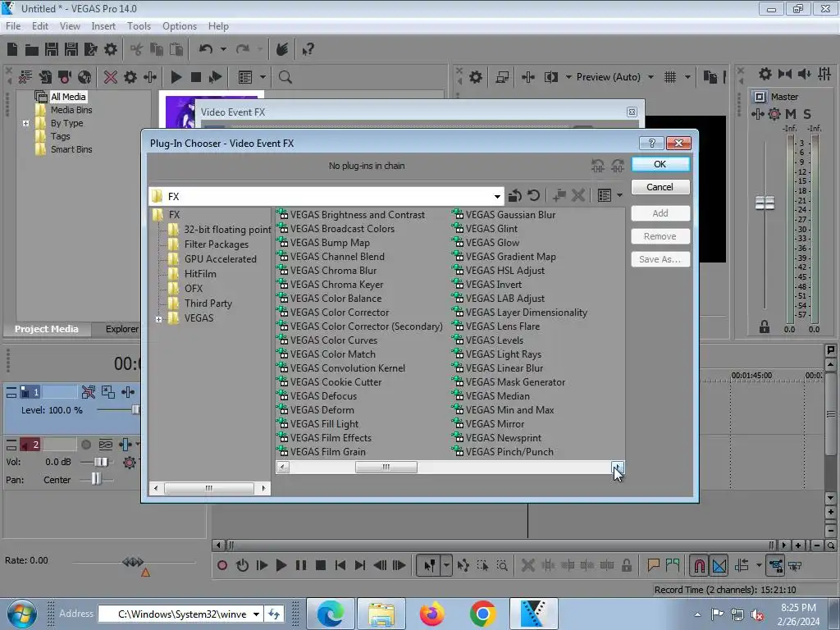840x630 pixels.
Task: Click plug-in list horizontal scrollbar thumb
Action: tap(386, 467)
